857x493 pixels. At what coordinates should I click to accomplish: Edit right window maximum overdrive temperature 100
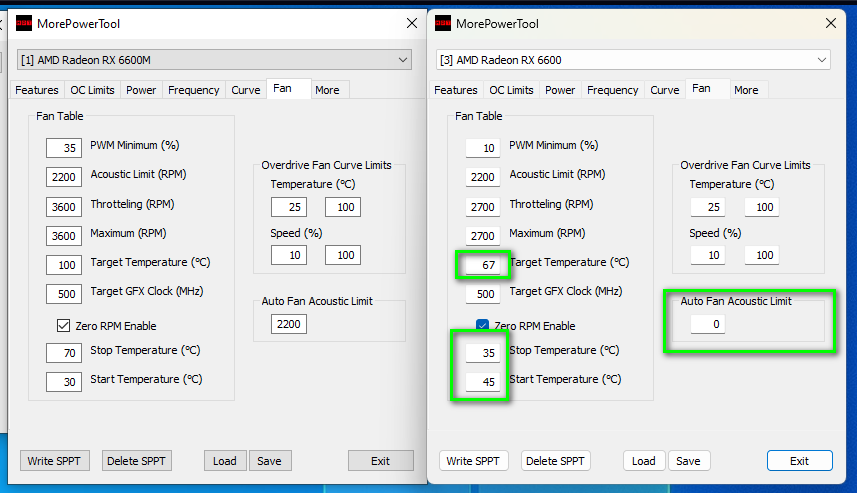point(762,207)
